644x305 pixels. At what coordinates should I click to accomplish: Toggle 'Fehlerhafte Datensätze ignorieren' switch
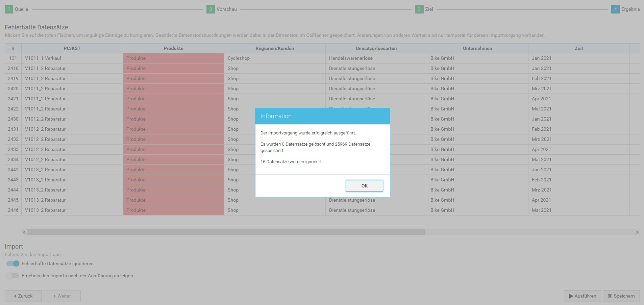(13, 263)
